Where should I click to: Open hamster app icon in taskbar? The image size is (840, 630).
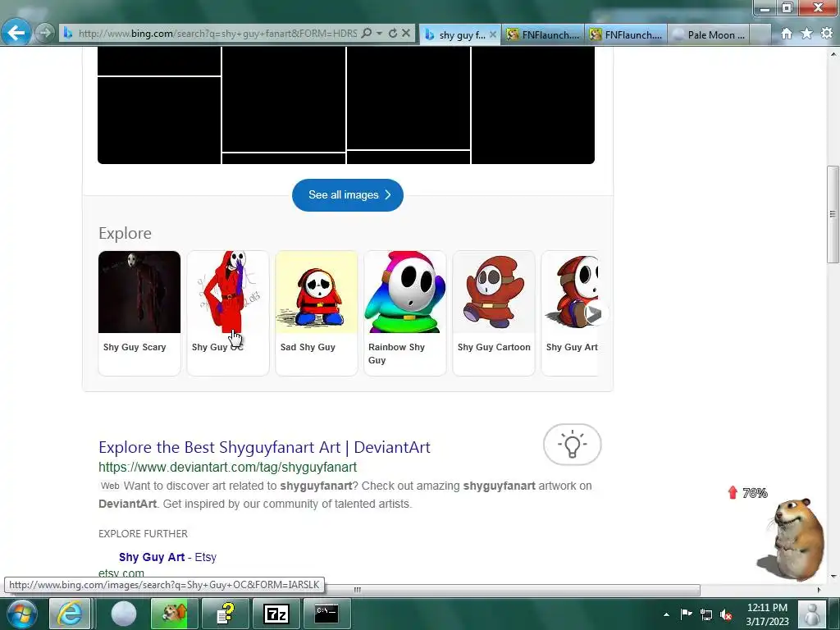click(x=174, y=614)
